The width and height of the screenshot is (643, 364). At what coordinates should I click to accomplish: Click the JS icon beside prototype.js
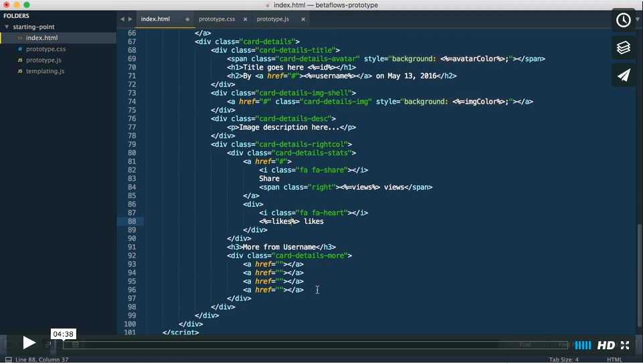(x=19, y=60)
